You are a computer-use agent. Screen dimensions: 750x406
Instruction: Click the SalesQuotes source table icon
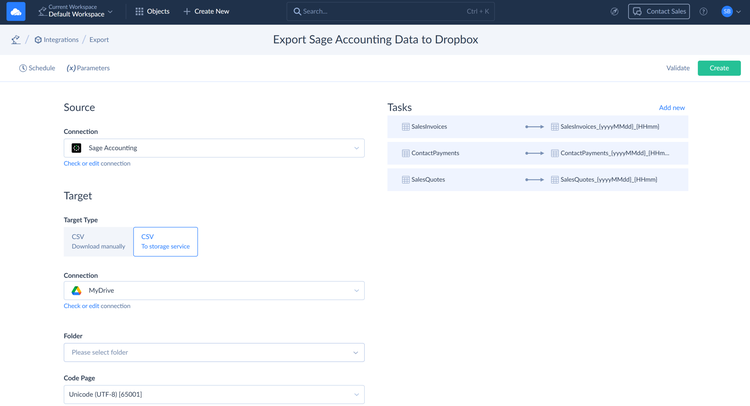tap(406, 180)
